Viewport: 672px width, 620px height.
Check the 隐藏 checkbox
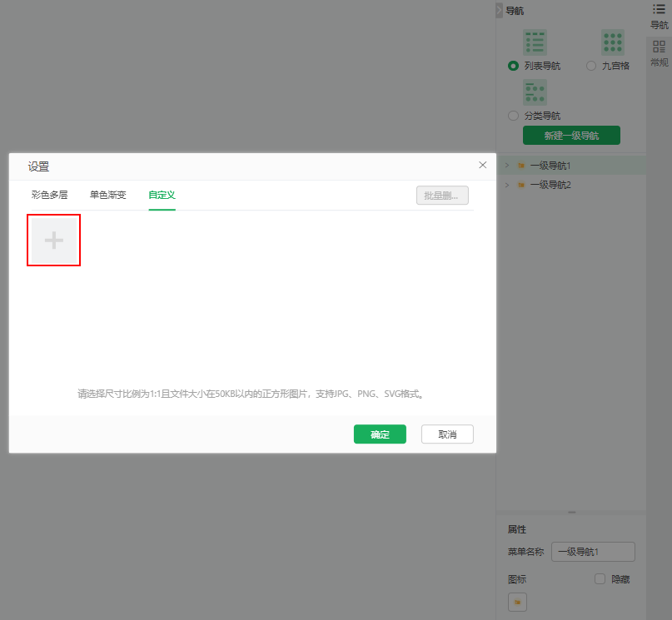pos(600,579)
